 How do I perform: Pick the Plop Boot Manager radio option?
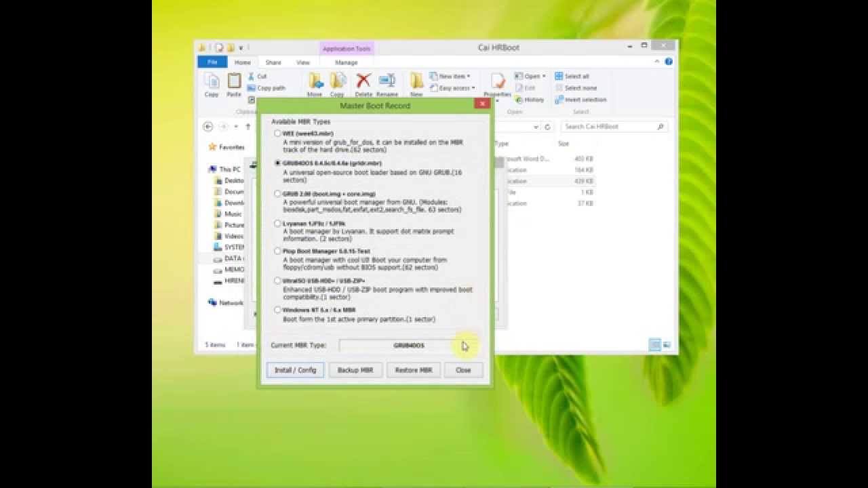(277, 251)
